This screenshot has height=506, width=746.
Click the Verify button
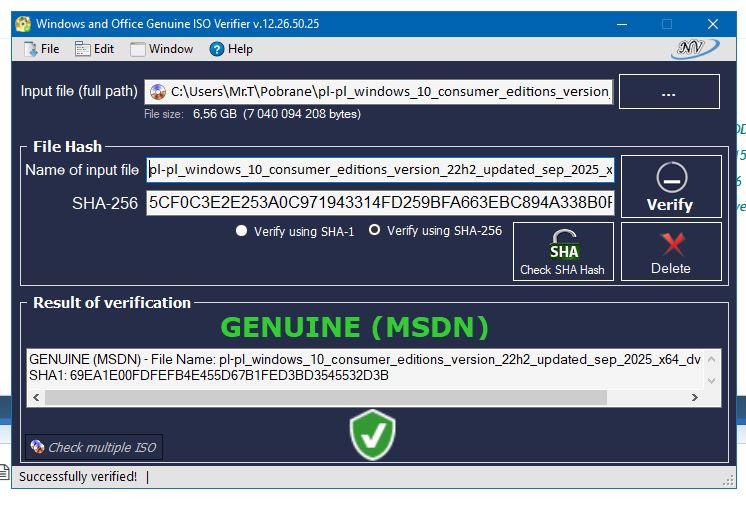coord(671,186)
